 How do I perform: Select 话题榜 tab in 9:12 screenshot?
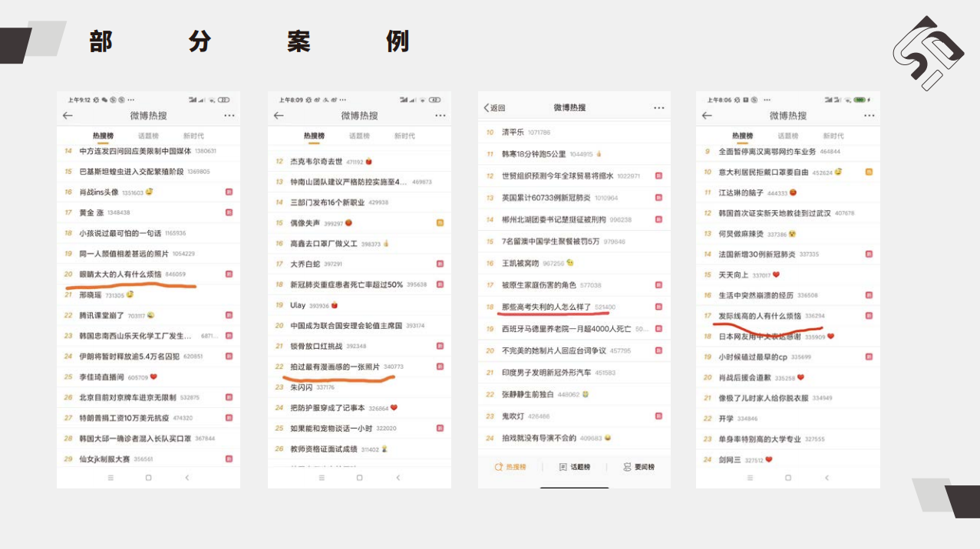point(148,136)
